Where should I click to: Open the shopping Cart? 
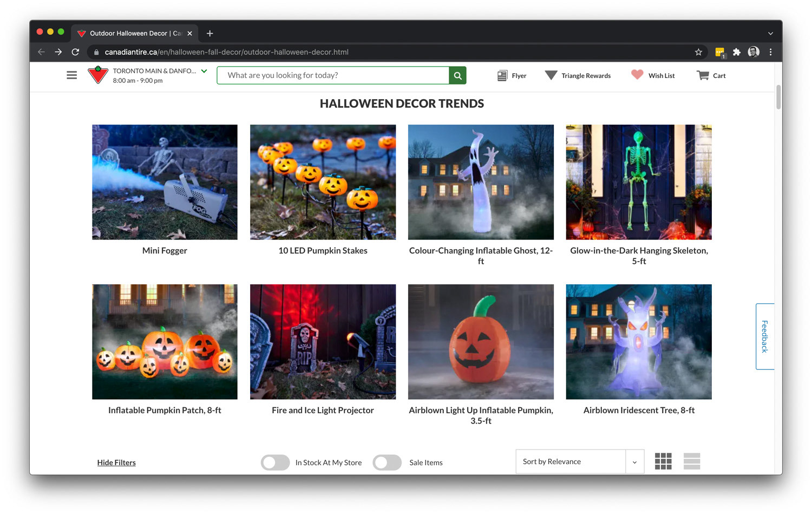coord(711,75)
